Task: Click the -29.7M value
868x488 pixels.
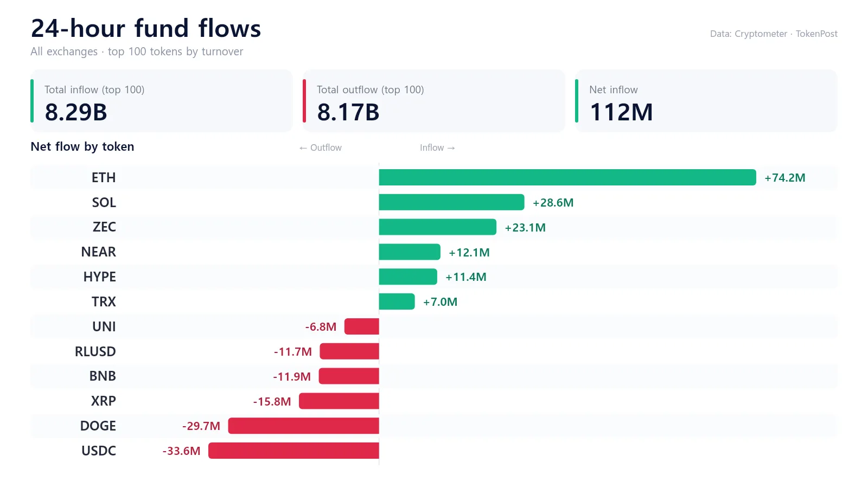Action: [201, 426]
